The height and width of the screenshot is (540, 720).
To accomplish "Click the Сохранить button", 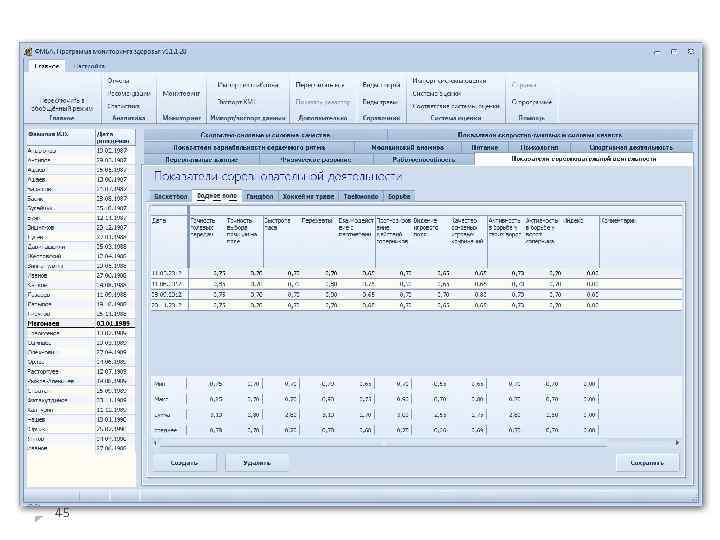I will [x=647, y=463].
